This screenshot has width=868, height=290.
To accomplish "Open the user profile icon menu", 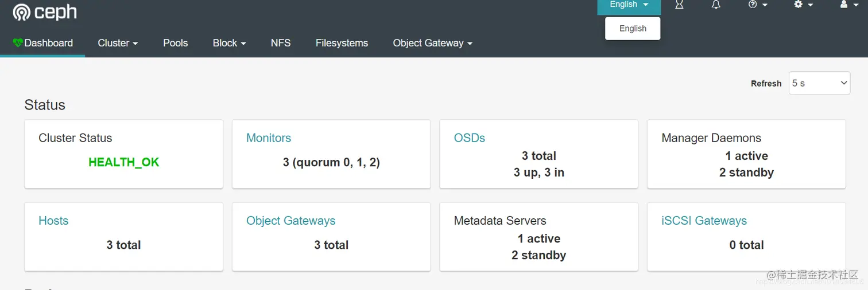I will 847,5.
